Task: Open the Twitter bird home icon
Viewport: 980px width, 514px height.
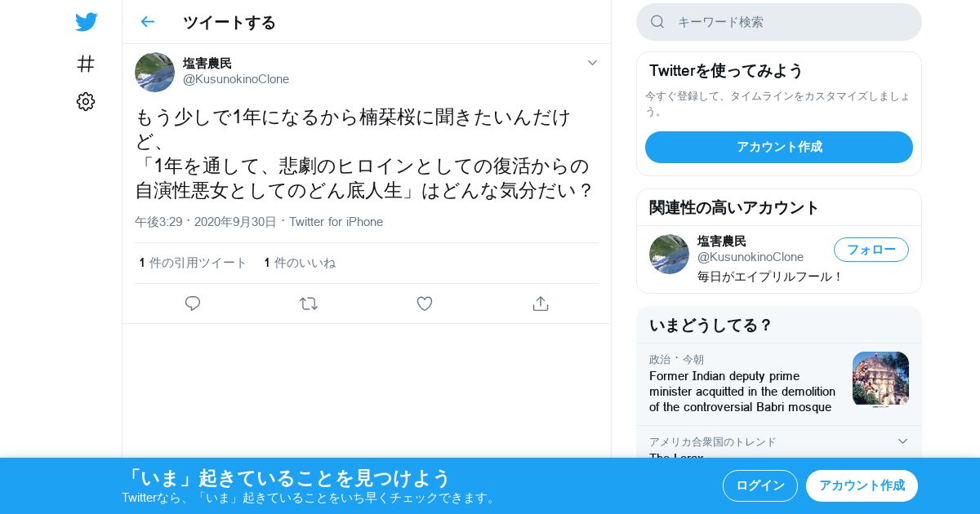Action: click(x=86, y=22)
